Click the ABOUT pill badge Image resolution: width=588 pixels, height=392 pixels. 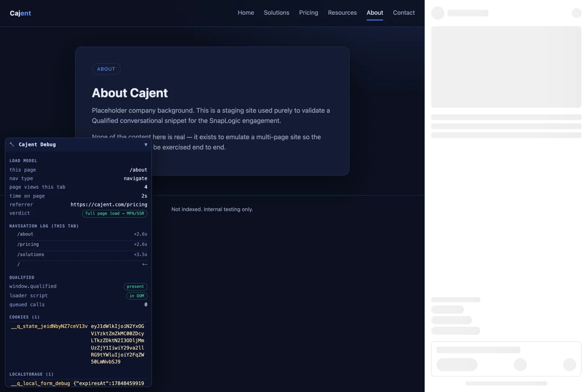pyautogui.click(x=106, y=69)
